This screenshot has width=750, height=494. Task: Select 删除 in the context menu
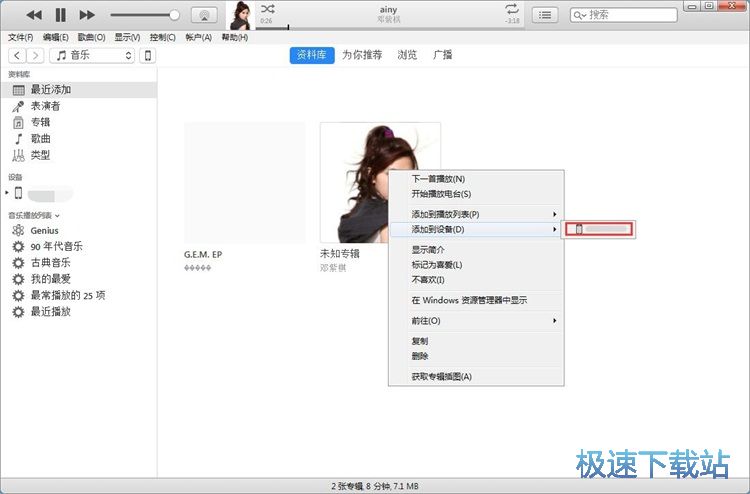click(420, 356)
